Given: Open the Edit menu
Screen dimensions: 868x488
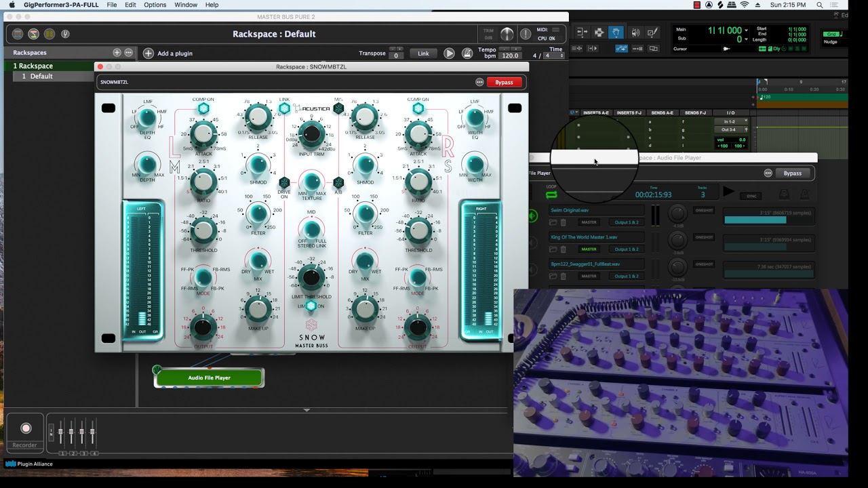Looking at the screenshot, I should [130, 5].
